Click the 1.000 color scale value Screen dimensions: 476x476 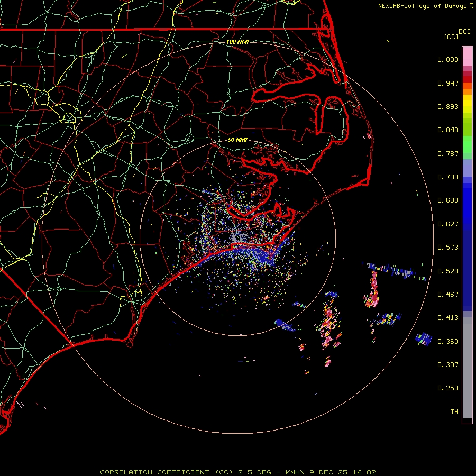click(x=448, y=59)
